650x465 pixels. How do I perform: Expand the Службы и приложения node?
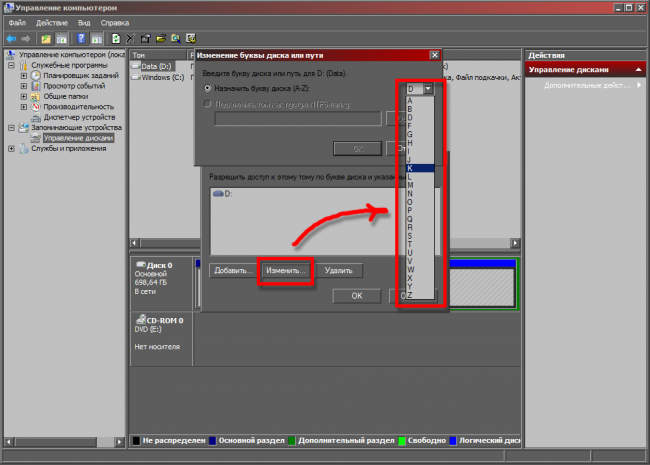11,149
